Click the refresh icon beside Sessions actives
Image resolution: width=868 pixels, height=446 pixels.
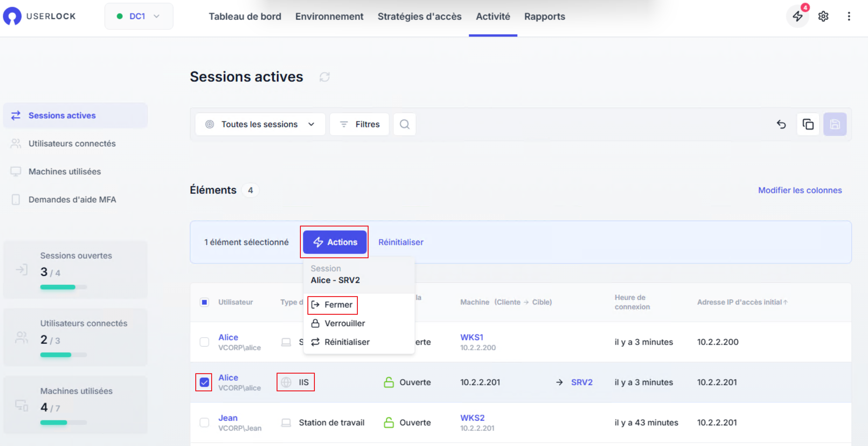click(325, 77)
